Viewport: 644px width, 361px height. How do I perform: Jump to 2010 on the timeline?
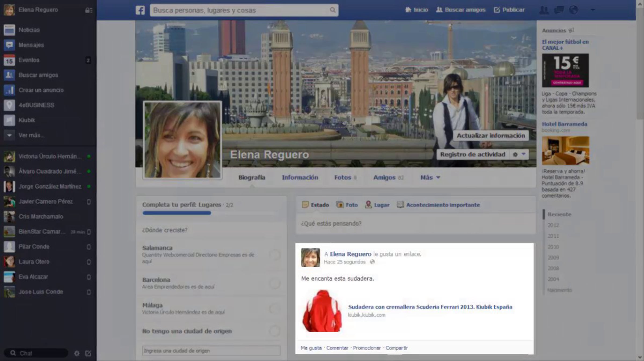click(553, 247)
